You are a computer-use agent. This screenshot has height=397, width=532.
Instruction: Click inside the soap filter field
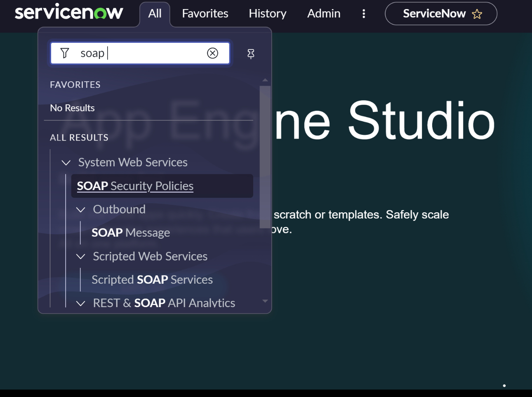point(148,53)
